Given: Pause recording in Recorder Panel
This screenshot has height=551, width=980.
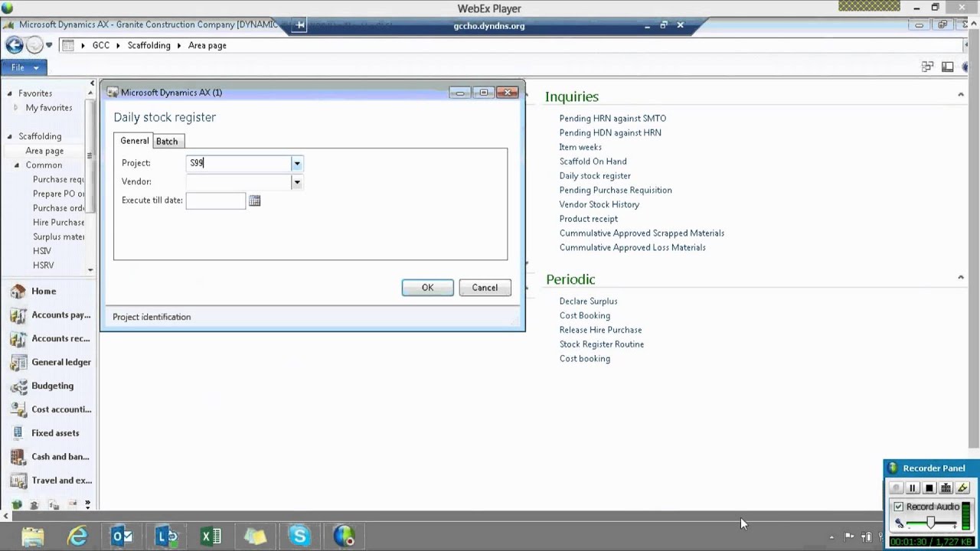Looking at the screenshot, I should point(912,488).
